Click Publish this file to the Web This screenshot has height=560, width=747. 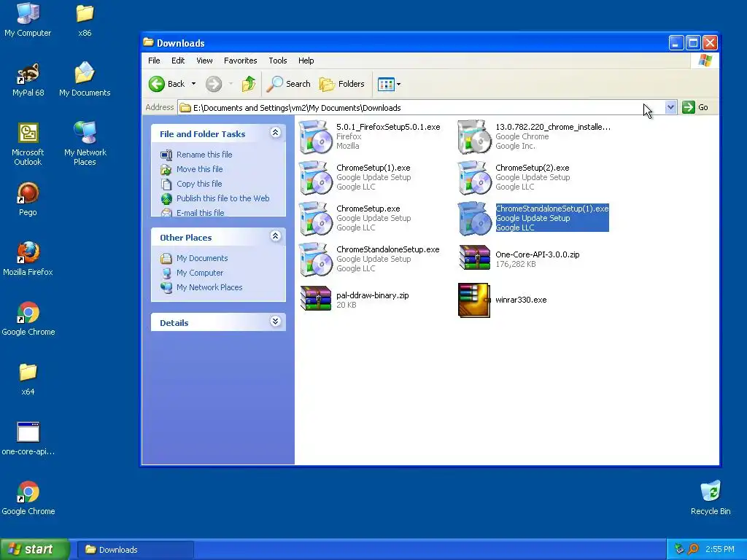pos(223,198)
